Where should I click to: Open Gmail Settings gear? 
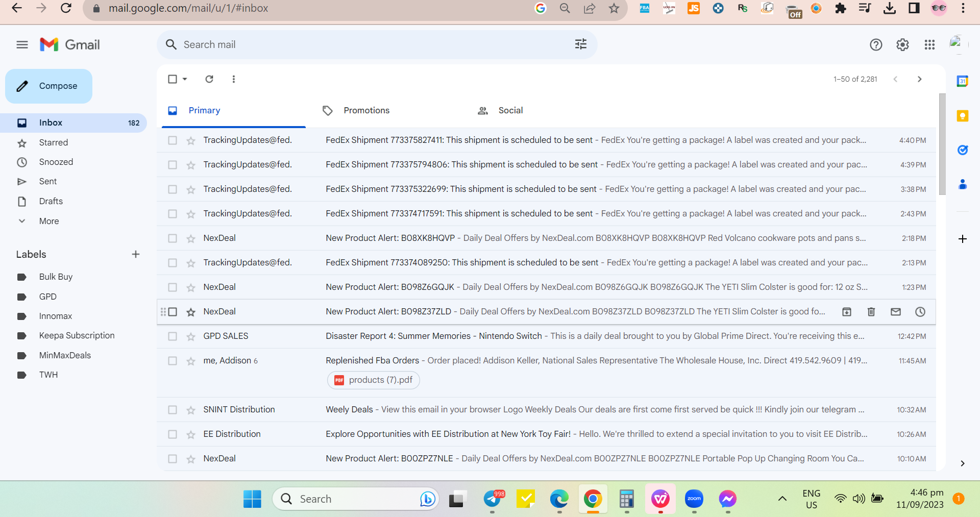902,45
